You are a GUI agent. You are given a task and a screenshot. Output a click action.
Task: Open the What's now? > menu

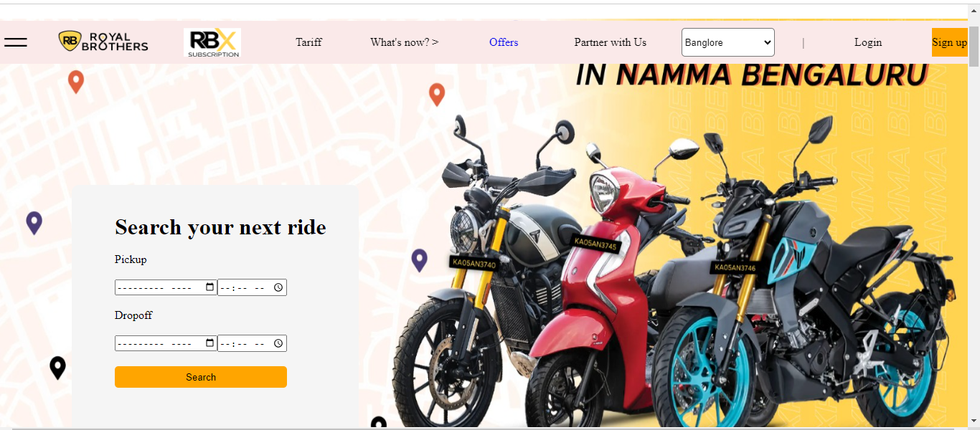click(405, 42)
